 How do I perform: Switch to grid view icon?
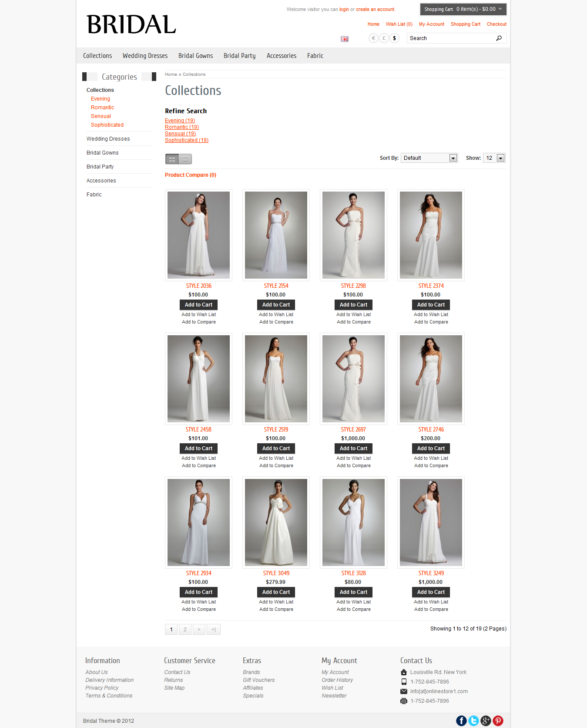click(172, 159)
